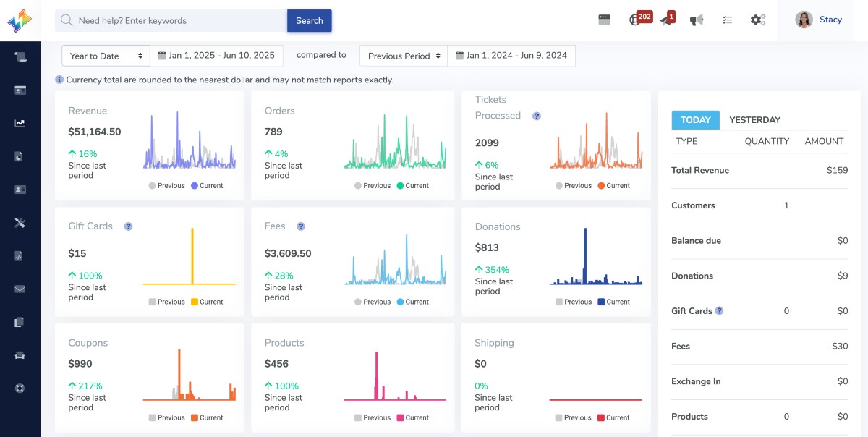Select the TODAY tab
Viewport: 868px width, 437px height.
tap(695, 120)
